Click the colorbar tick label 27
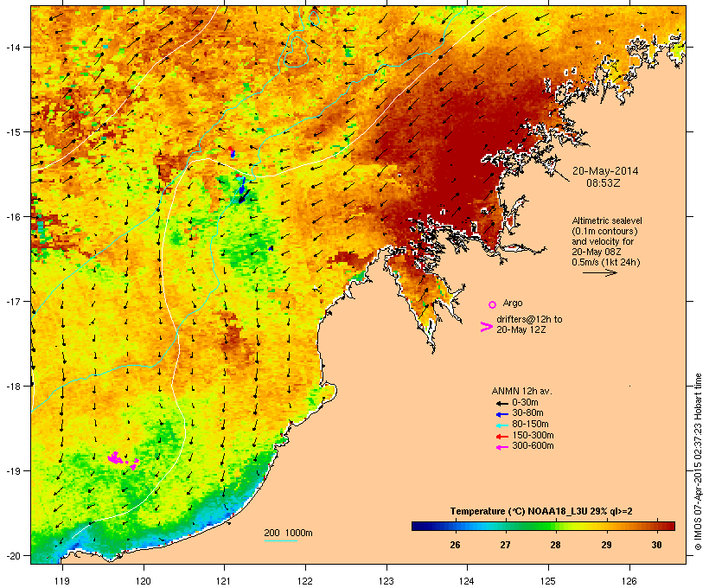The width and height of the screenshot is (709, 588). pos(505,545)
